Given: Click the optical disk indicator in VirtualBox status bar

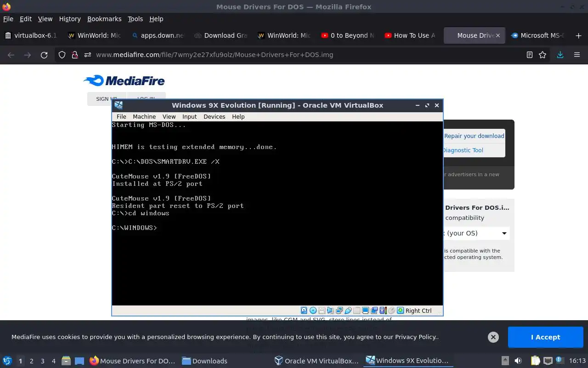Looking at the screenshot, I should tap(313, 310).
